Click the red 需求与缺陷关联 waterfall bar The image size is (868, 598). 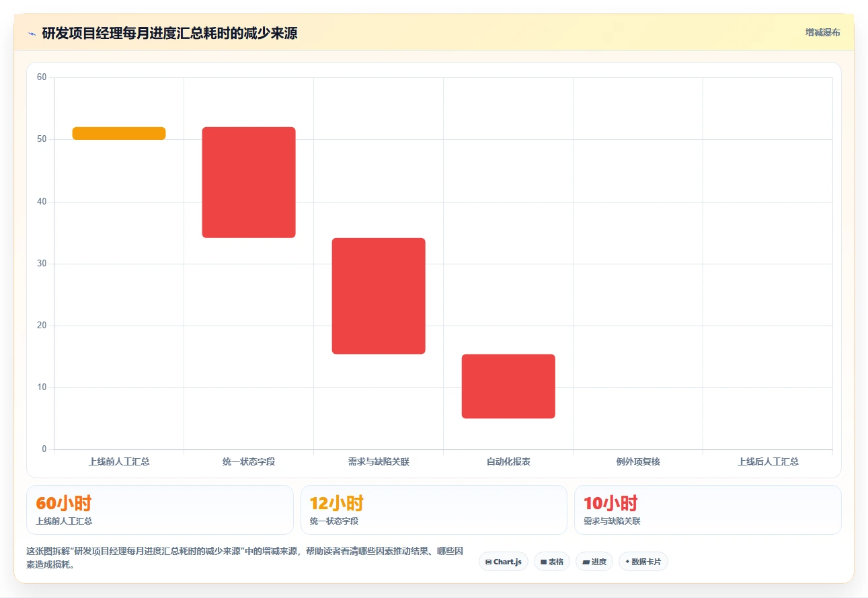point(379,296)
